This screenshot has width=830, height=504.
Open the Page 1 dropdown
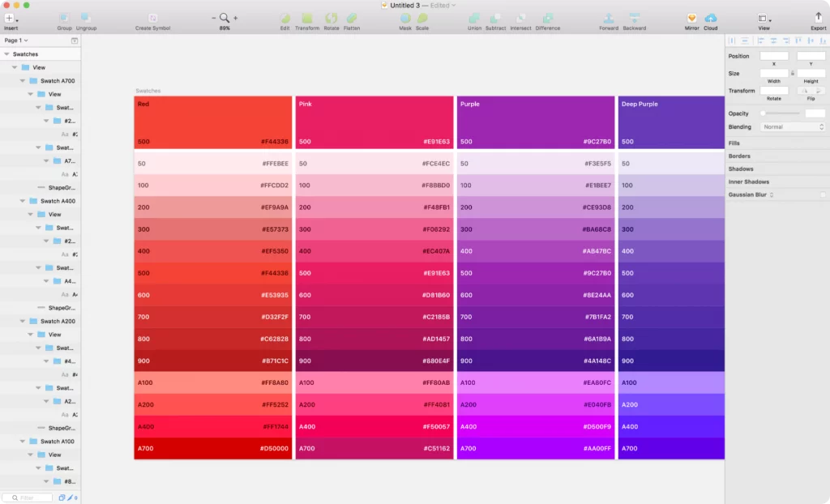pyautogui.click(x=16, y=41)
